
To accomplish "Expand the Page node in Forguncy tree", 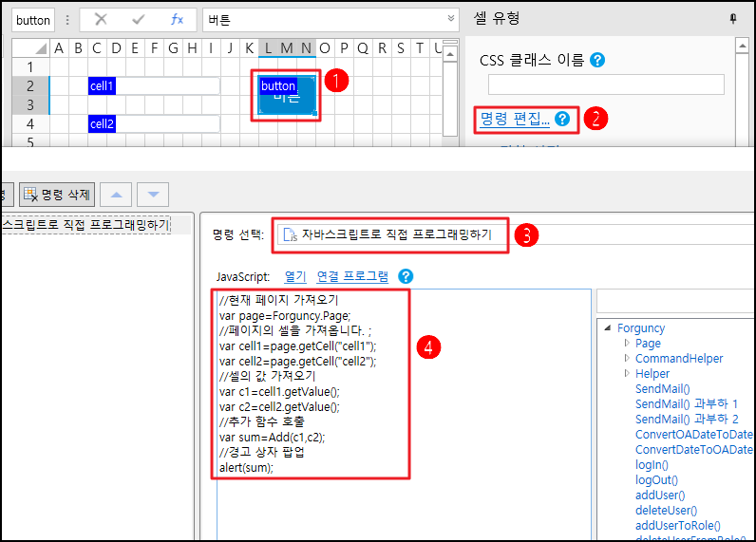I will (627, 344).
